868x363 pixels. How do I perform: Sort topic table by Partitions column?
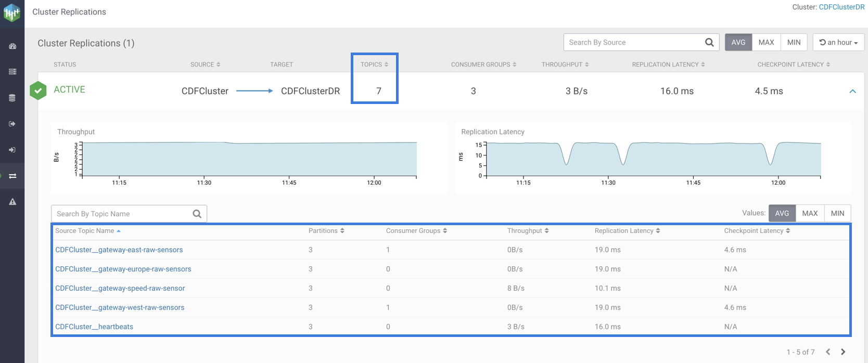[x=326, y=231]
